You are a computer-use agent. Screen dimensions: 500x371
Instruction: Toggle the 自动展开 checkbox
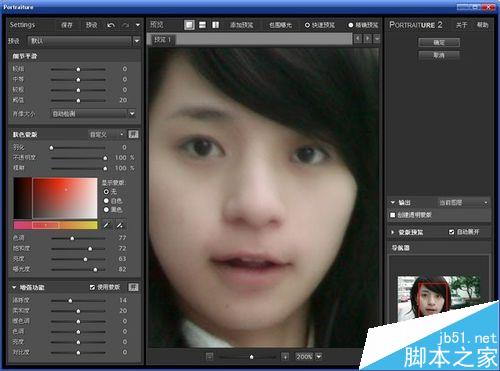451,232
